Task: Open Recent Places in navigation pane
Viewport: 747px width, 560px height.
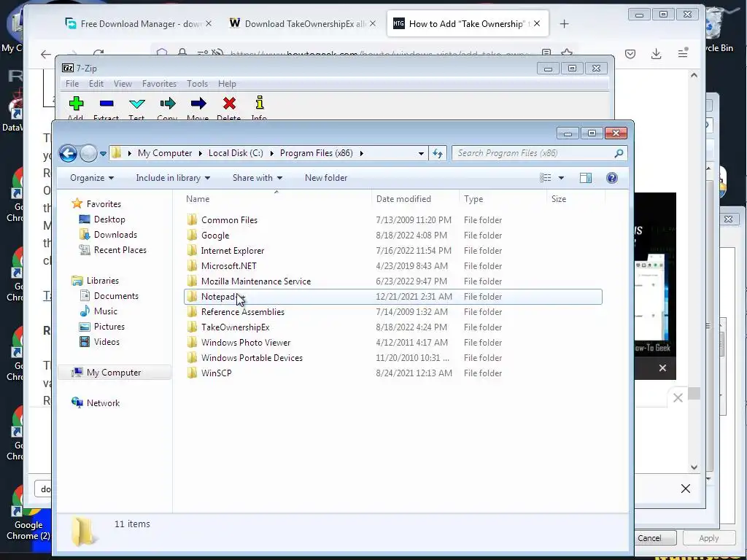Action: coord(120,250)
